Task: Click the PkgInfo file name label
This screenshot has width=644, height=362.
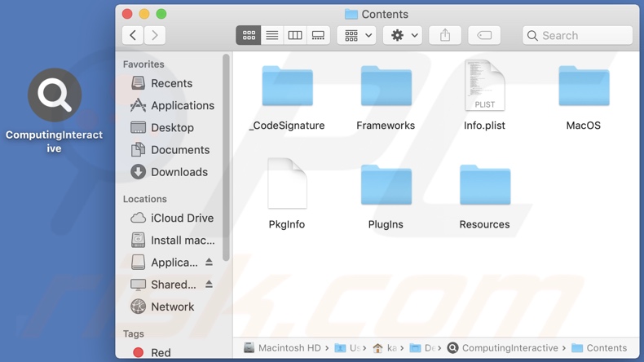Action: [x=287, y=225]
